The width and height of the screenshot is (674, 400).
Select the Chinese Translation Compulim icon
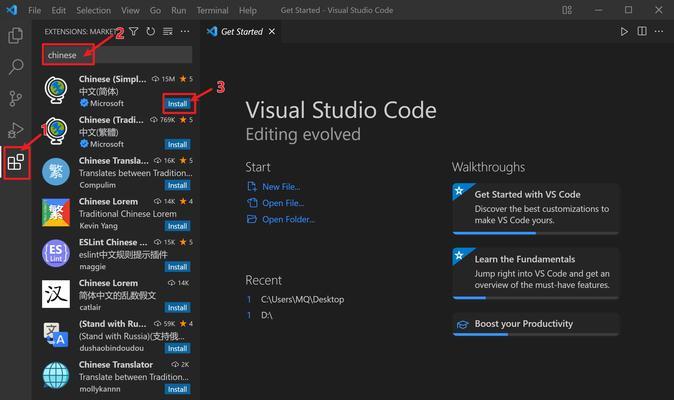(x=56, y=172)
